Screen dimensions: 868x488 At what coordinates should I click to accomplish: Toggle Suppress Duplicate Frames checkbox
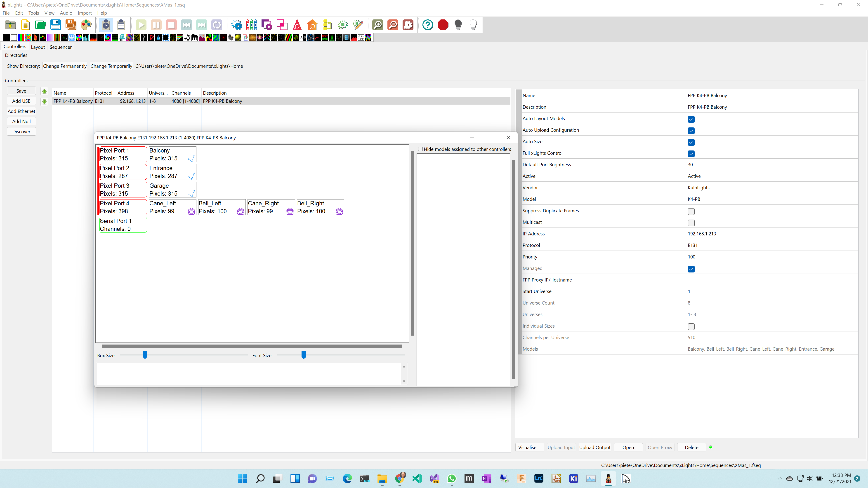pos(691,211)
